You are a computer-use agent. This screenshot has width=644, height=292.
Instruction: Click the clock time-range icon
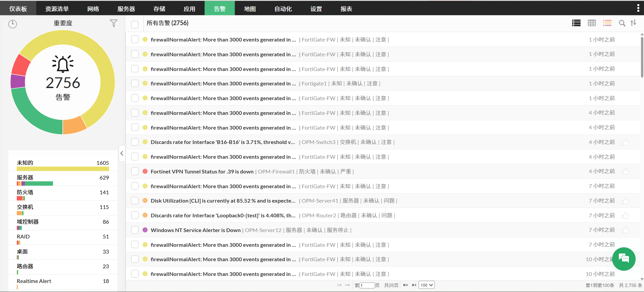[x=12, y=24]
